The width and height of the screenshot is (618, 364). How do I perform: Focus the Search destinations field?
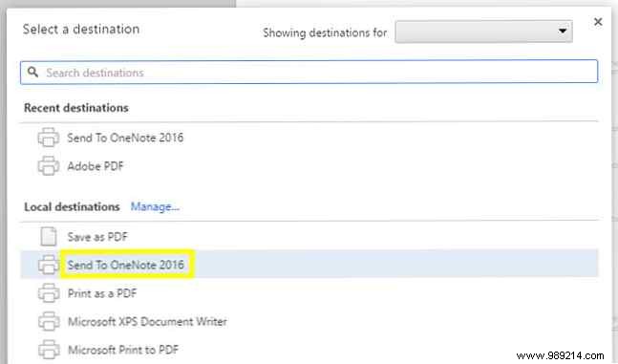coord(309,72)
